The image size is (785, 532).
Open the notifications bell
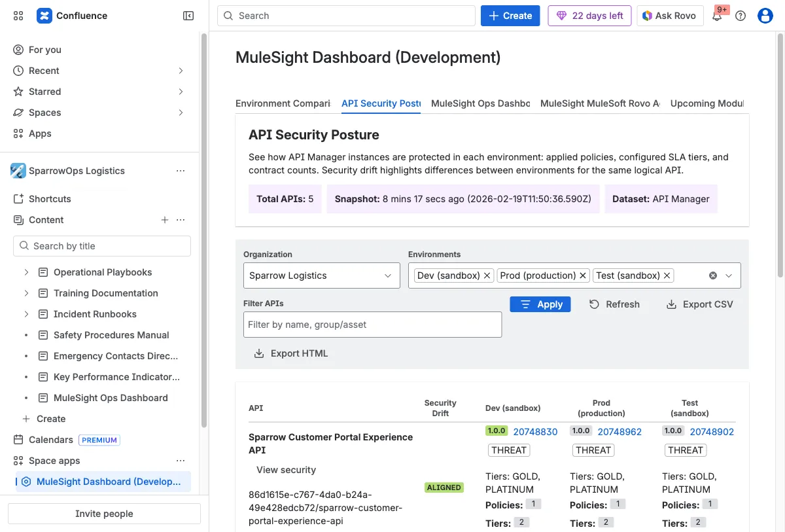point(718,15)
